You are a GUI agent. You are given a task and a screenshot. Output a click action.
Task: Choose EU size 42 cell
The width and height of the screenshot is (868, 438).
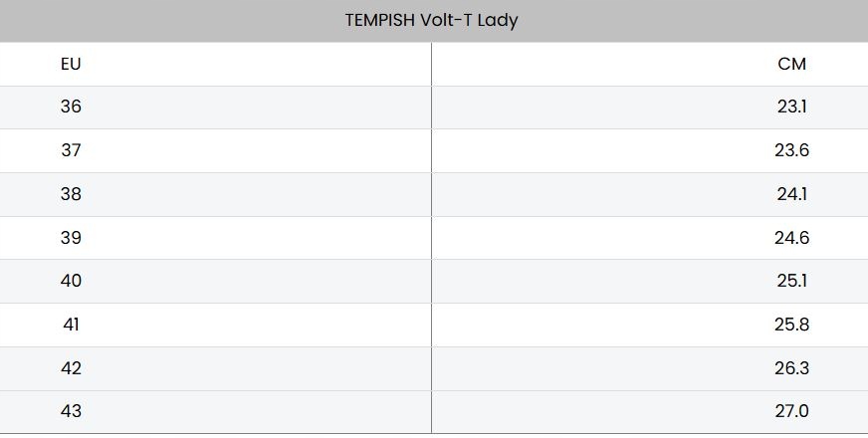click(x=71, y=368)
